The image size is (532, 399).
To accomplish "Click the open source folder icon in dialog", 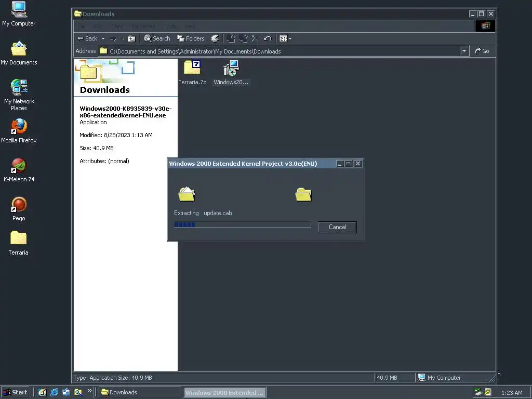I will [187, 194].
